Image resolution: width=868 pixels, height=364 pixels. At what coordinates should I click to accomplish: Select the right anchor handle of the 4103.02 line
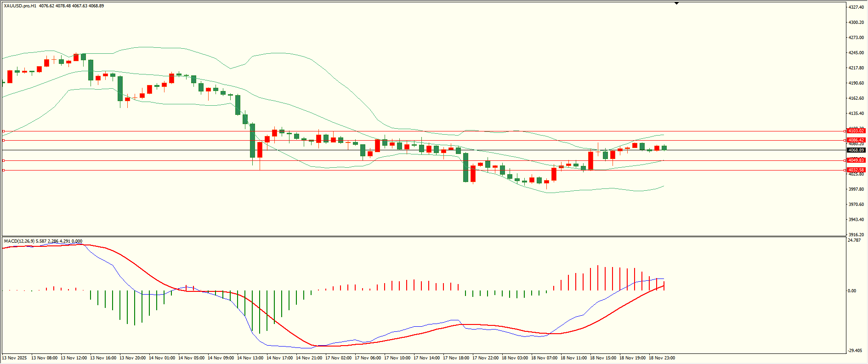[845, 131]
